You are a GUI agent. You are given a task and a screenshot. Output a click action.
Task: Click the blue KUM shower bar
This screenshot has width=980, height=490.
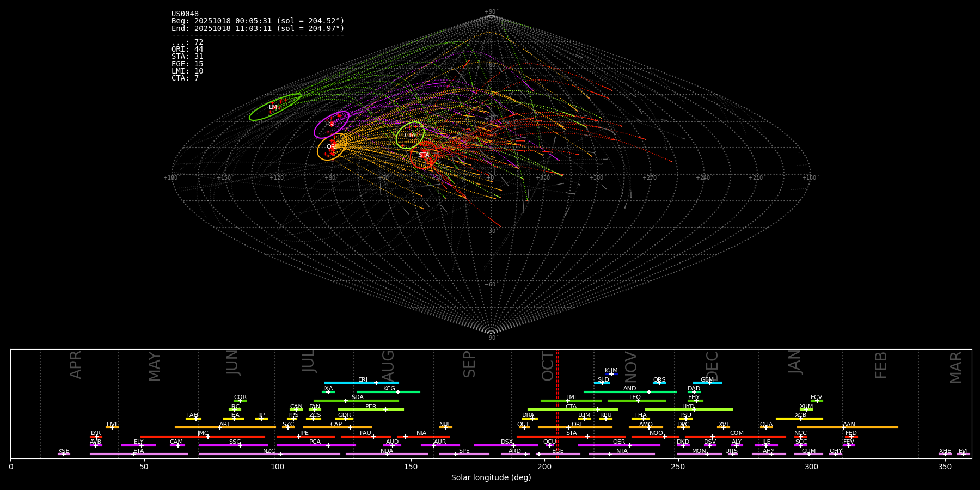[x=611, y=374]
